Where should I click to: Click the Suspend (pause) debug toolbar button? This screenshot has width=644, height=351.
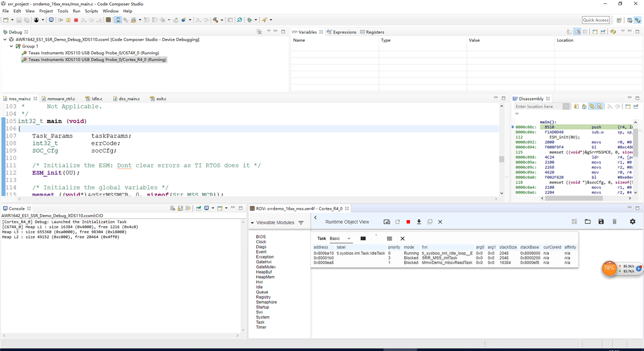point(68,20)
